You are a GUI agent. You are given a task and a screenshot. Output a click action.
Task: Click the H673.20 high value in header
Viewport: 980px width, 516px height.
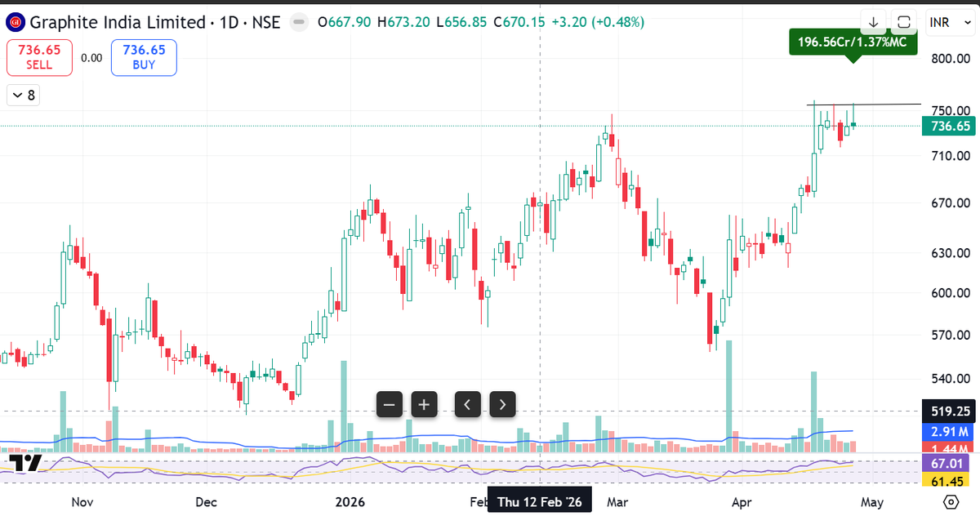[403, 22]
